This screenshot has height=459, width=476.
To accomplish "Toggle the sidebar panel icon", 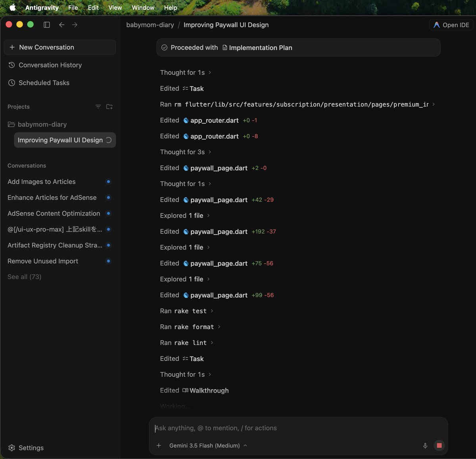I will 46,25.
